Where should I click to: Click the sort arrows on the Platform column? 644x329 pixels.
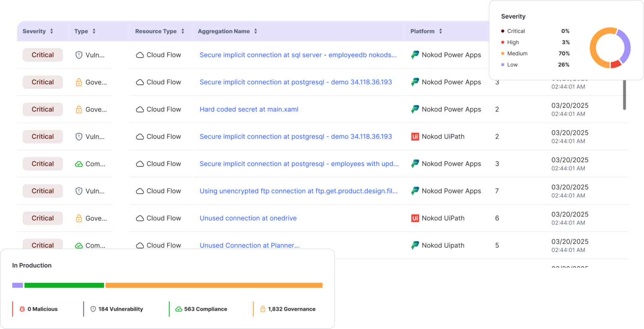click(440, 31)
